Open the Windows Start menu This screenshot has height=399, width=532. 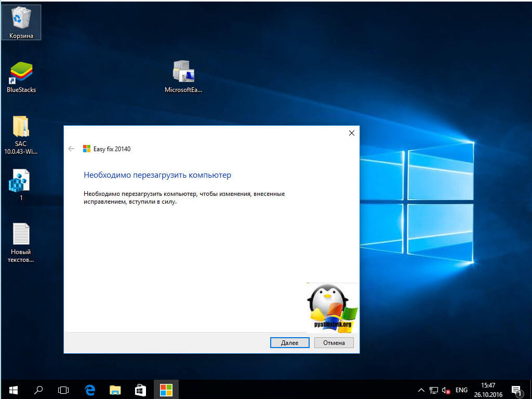13,389
